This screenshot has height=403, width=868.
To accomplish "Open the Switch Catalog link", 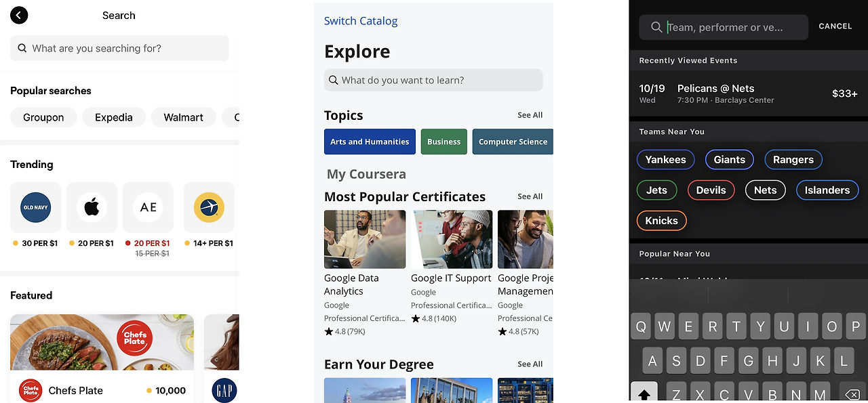I will click(361, 21).
